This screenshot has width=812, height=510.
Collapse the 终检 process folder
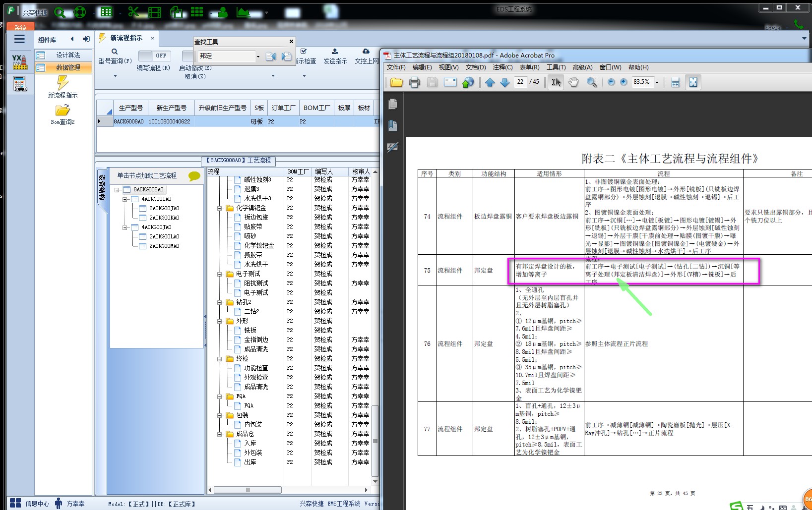tap(220, 359)
